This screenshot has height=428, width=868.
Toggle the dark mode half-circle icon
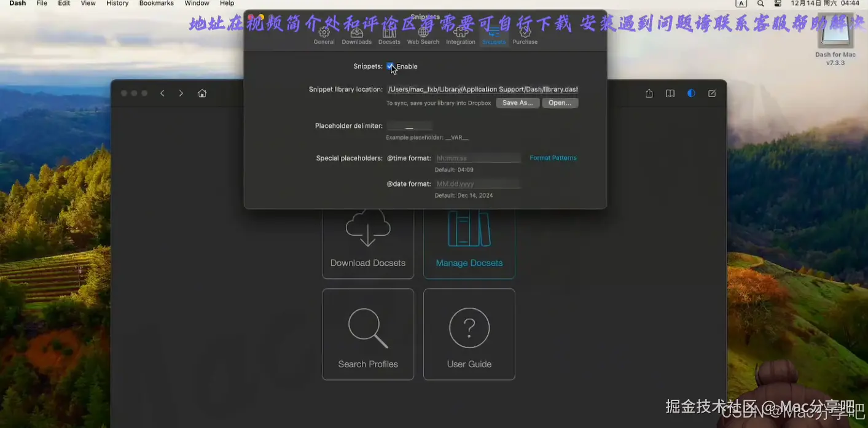691,93
